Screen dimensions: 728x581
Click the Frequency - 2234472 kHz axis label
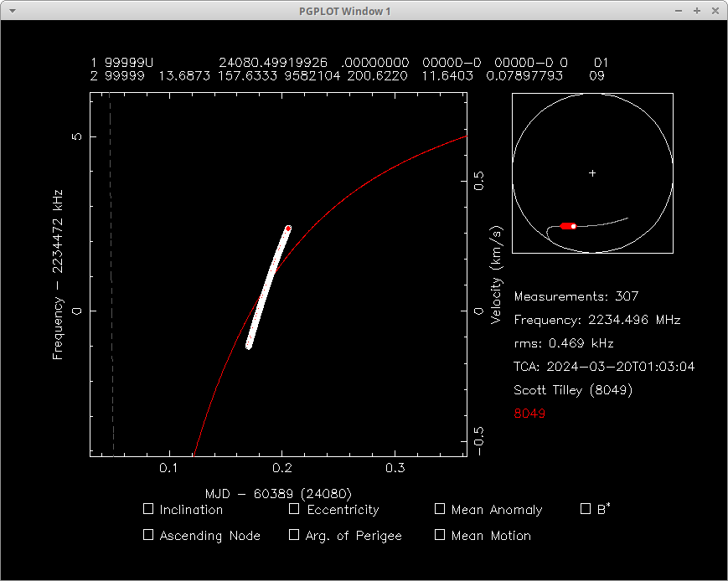pyautogui.click(x=57, y=275)
